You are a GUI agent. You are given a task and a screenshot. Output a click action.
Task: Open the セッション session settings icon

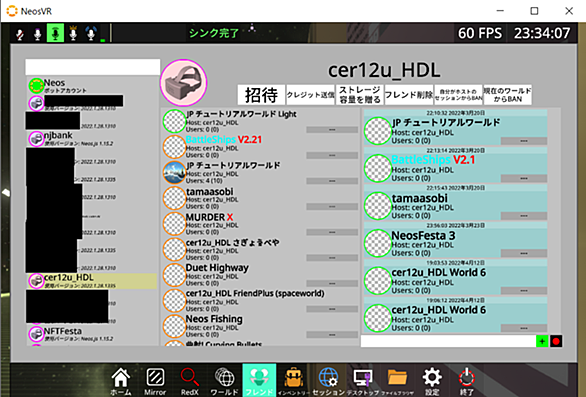(x=328, y=381)
